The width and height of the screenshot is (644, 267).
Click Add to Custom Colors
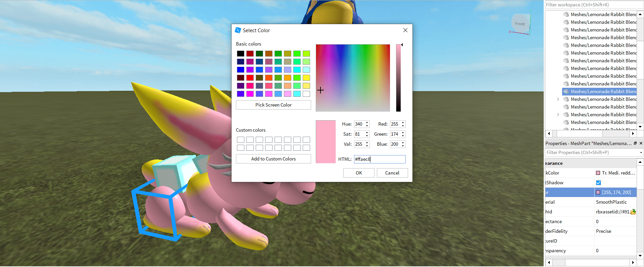[274, 159]
